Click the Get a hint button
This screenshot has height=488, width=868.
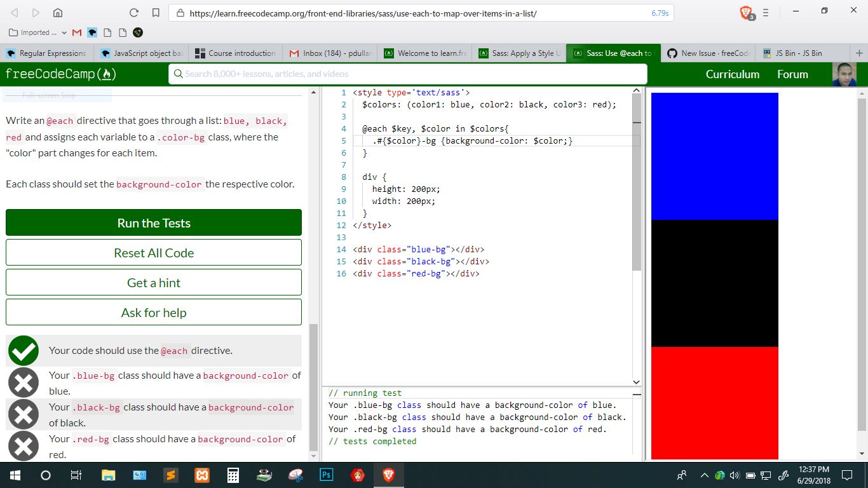tap(154, 283)
